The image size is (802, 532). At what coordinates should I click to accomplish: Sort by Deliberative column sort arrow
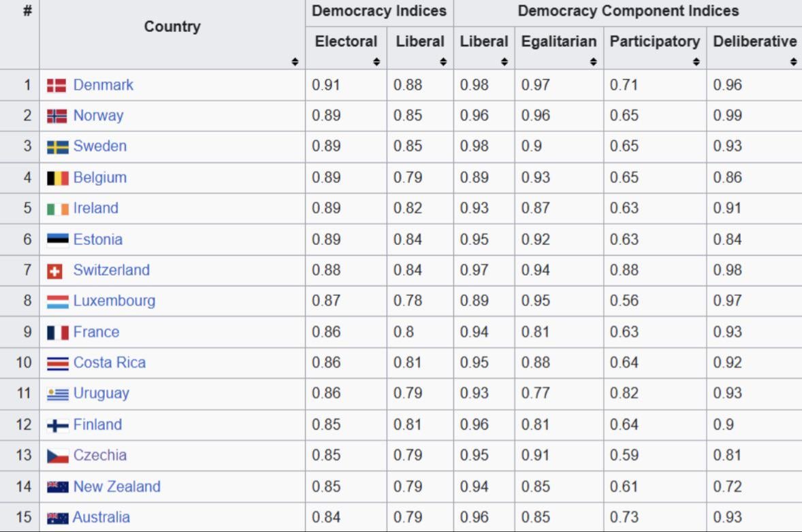tap(794, 62)
